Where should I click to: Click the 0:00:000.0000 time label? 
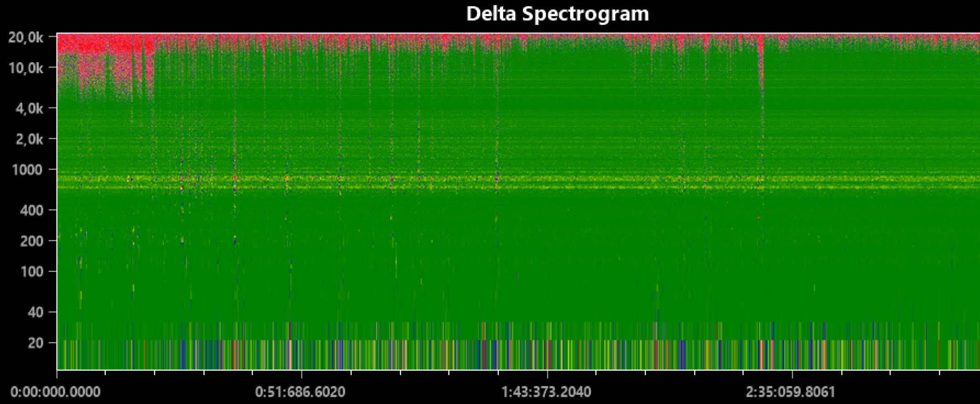[55, 392]
